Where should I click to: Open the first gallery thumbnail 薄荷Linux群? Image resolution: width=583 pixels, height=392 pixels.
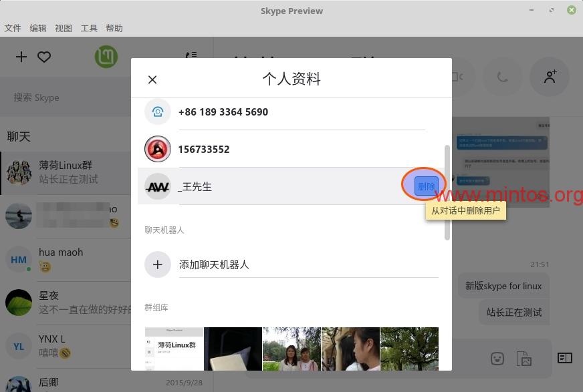(x=174, y=349)
